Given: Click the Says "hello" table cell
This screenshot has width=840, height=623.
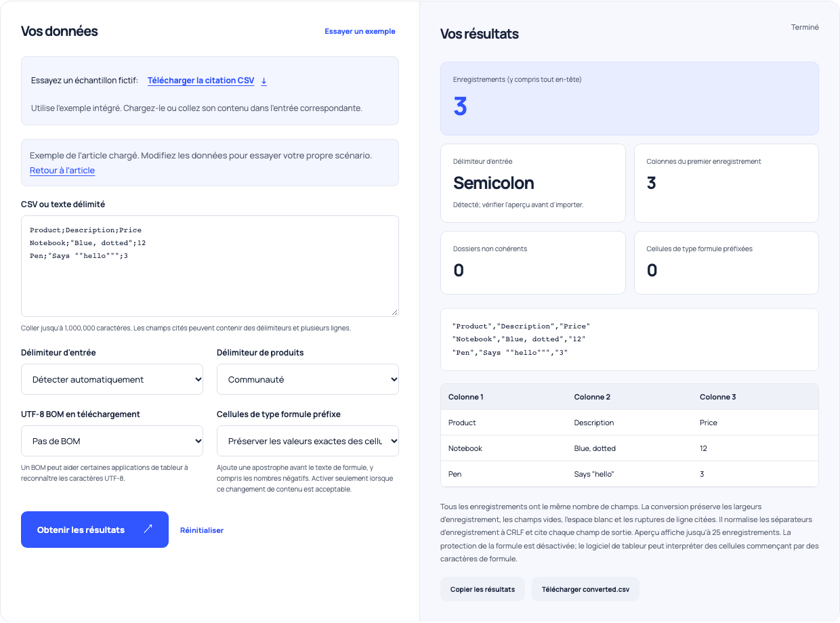Looking at the screenshot, I should pyautogui.click(x=629, y=474).
